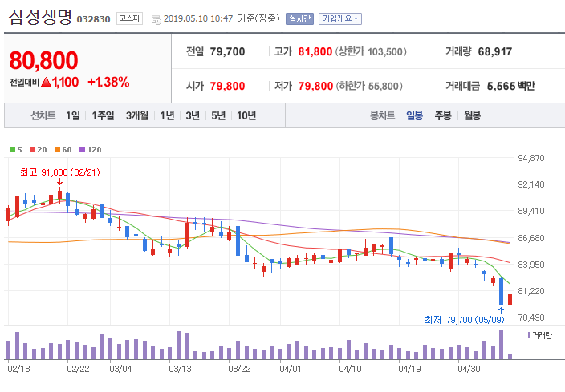
Task: Click the calendar icon beside the date
Action: 156,19
